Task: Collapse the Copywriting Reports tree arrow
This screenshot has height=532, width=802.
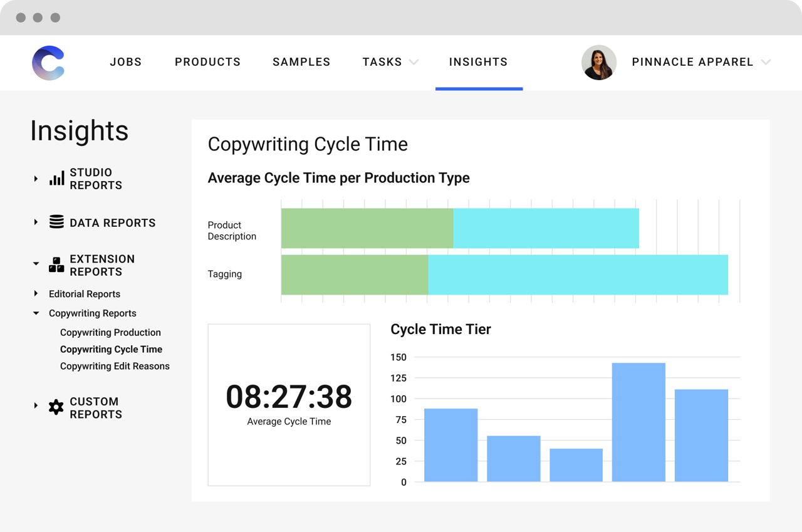Action: (36, 313)
